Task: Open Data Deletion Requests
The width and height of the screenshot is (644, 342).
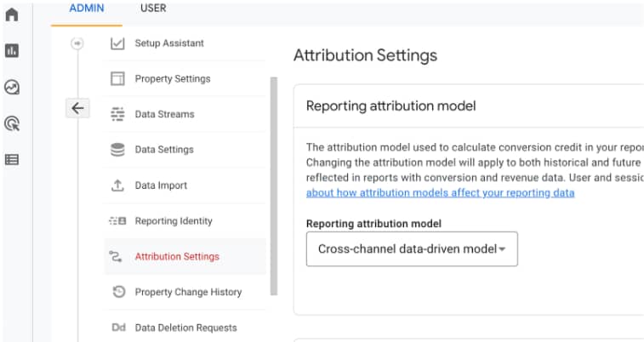Action: 185,328
